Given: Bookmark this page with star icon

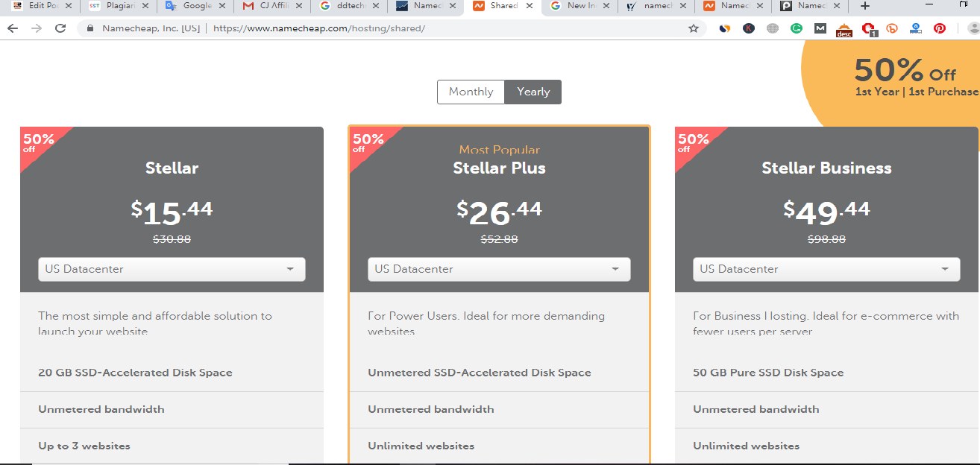Looking at the screenshot, I should click(x=694, y=28).
